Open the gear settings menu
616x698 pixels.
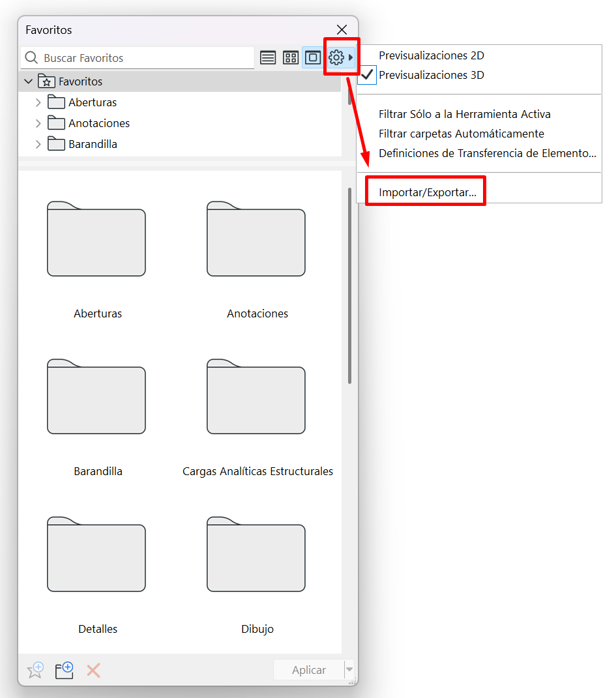337,58
